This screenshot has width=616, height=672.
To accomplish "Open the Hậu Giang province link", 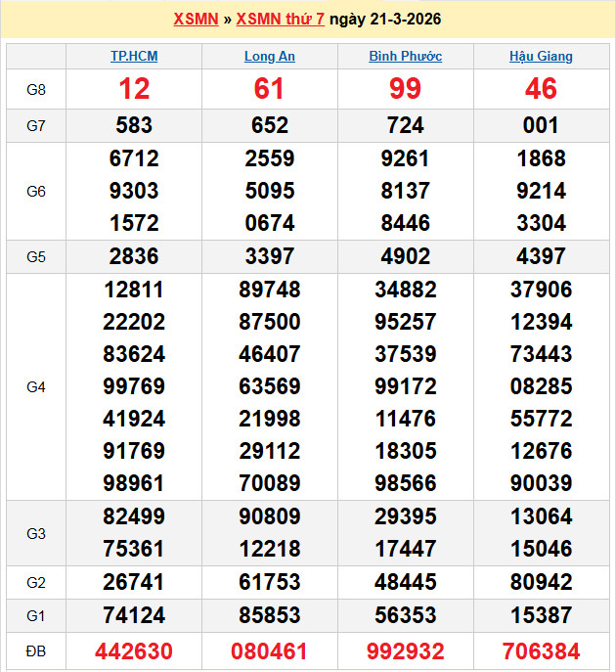I will [541, 57].
